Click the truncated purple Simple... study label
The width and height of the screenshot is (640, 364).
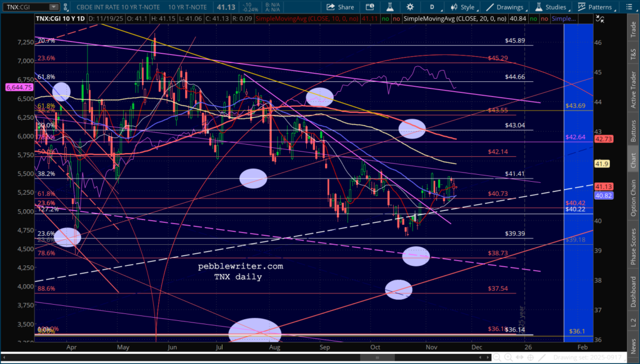coord(563,19)
